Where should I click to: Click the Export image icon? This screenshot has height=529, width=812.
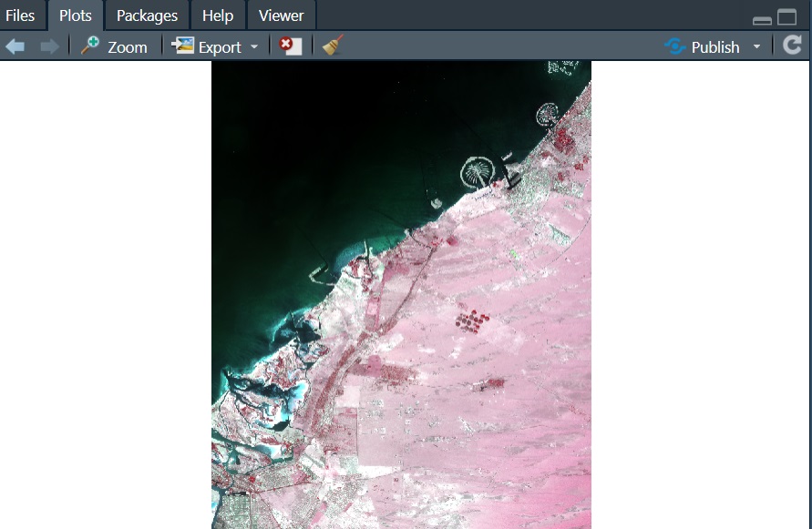[x=183, y=46]
